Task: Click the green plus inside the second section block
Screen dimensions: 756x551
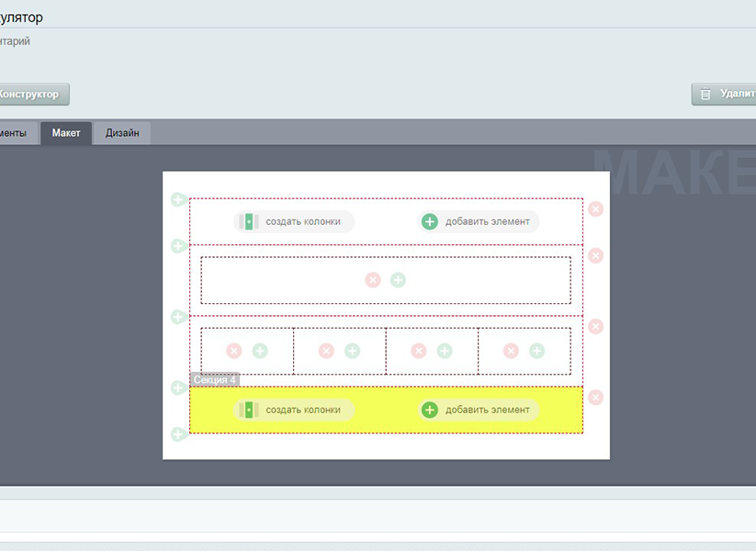Action: pyautogui.click(x=398, y=280)
